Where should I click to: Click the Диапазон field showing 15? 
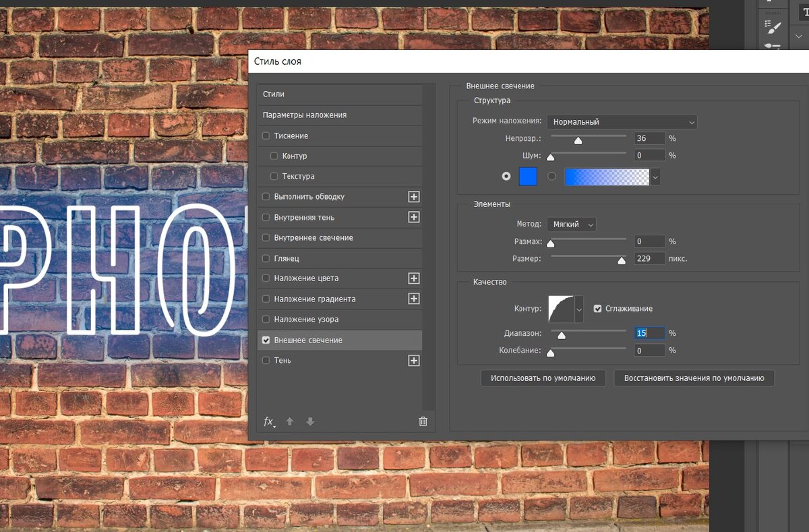(649, 333)
